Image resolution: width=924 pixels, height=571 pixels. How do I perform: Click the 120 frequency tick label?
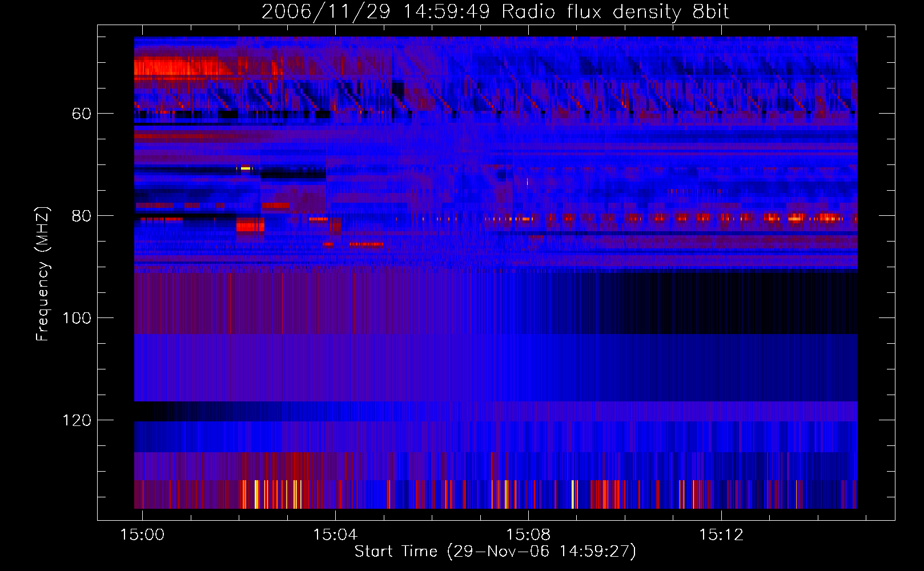(x=77, y=420)
